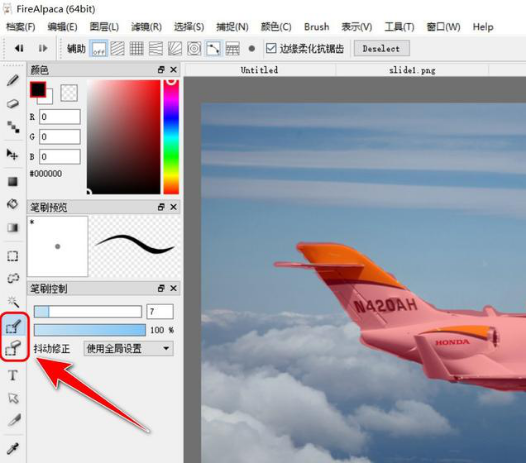Close the 颜色 panel
Image resolution: width=526 pixels, height=463 pixels.
[173, 70]
